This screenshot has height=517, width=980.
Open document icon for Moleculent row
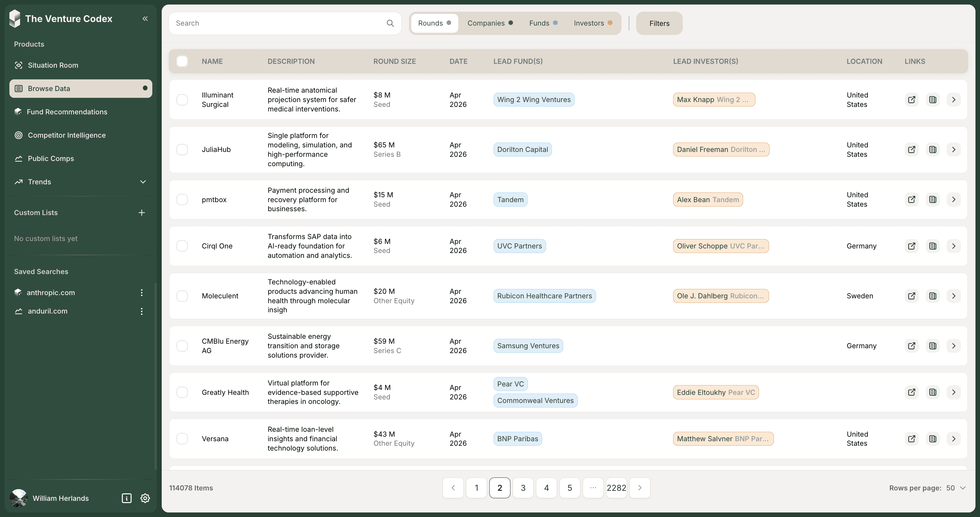tap(932, 296)
